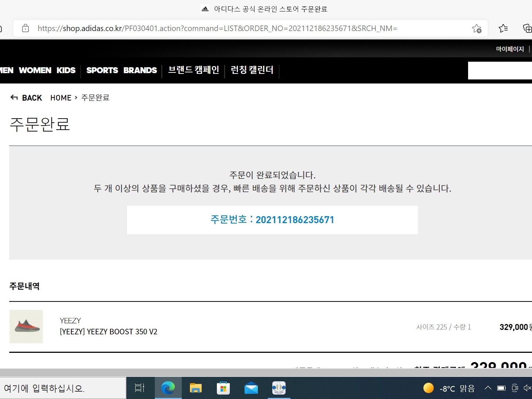Screen dimensions: 532x399
Task: Show hidden system tray icons
Action: tap(488, 388)
